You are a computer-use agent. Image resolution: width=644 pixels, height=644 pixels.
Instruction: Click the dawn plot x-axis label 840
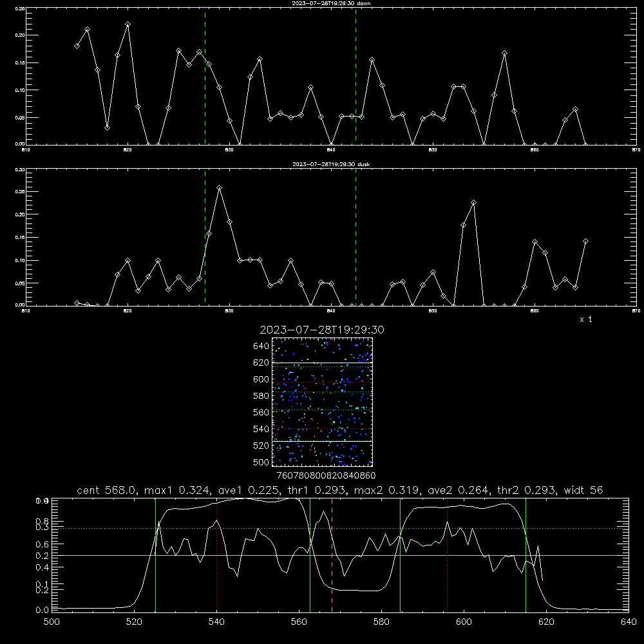tap(332, 150)
